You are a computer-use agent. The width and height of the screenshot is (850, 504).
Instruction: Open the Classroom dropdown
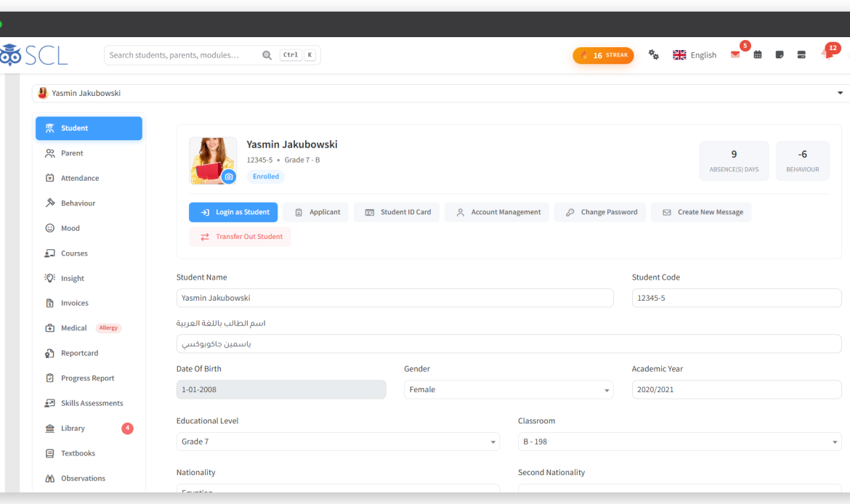(x=680, y=442)
